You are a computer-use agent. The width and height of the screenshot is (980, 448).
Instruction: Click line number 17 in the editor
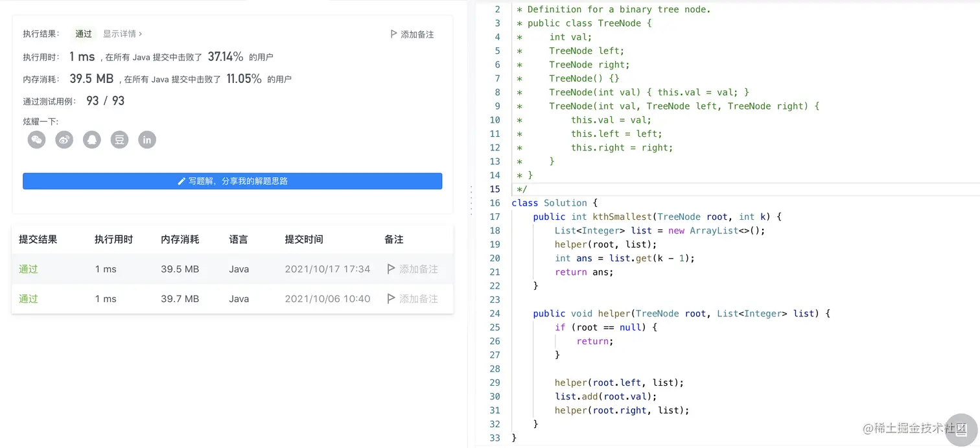[x=495, y=217]
